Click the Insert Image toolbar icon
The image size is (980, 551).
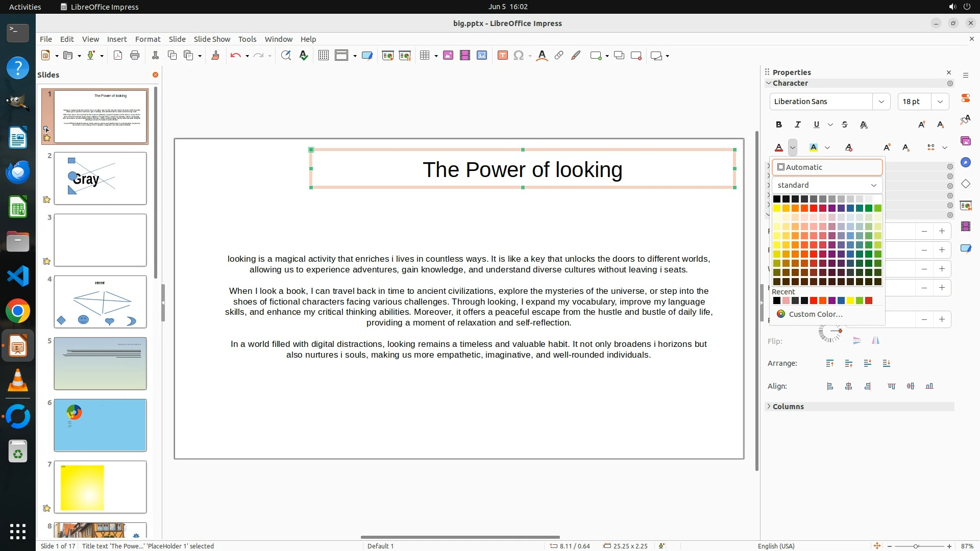(x=448, y=56)
